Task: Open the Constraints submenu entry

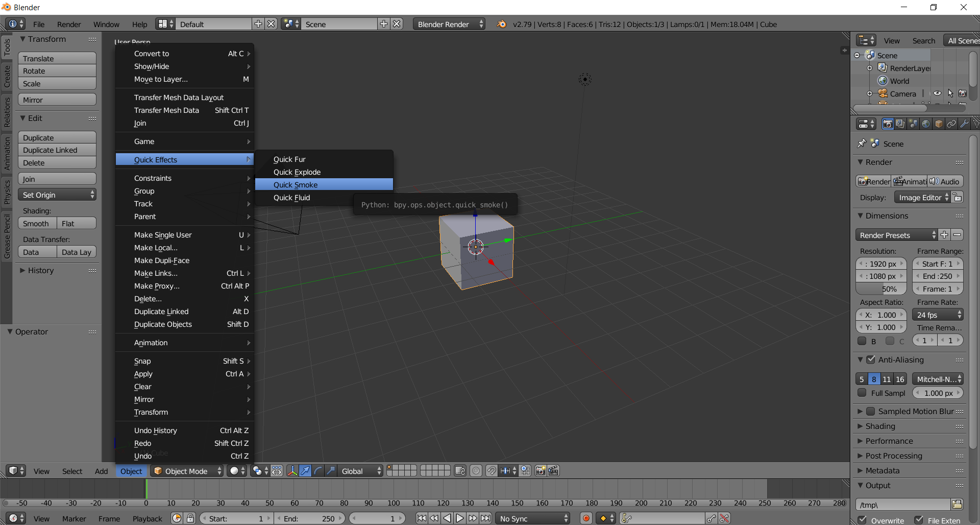Action: 185,178
